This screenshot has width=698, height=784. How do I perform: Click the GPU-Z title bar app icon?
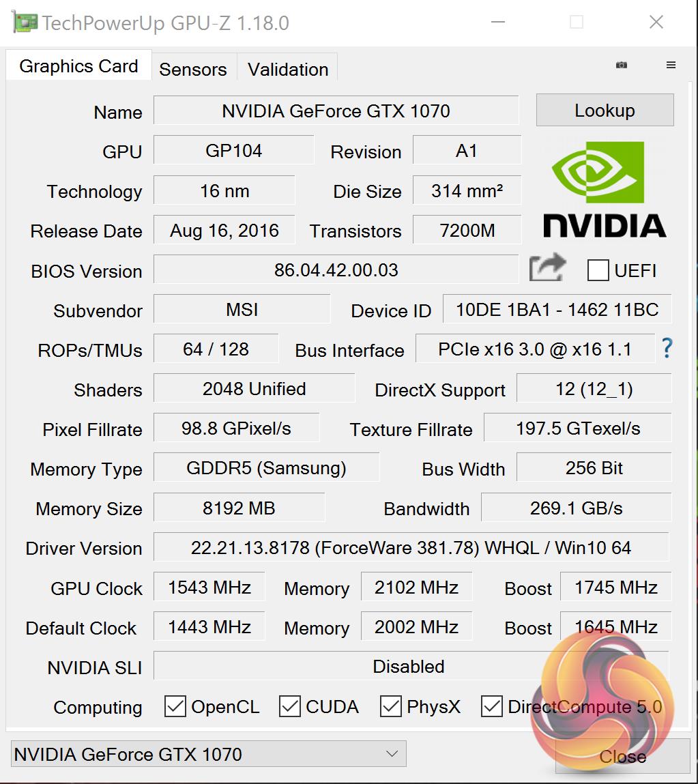pos(25,23)
